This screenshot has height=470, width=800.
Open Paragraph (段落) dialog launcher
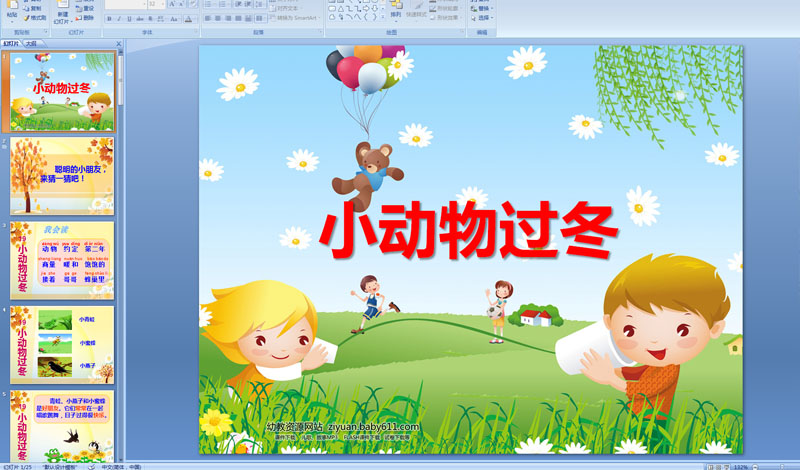(320, 31)
